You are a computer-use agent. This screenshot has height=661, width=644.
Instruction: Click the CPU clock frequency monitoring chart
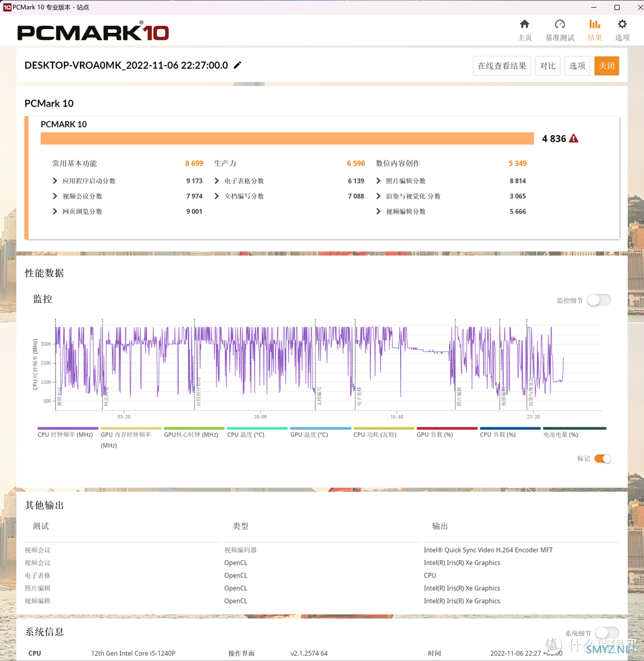tap(328, 365)
